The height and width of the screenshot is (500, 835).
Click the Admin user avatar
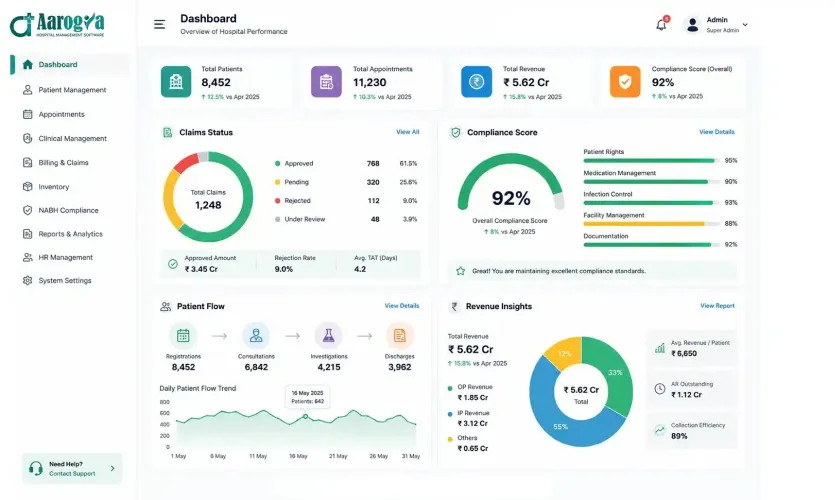pos(692,24)
